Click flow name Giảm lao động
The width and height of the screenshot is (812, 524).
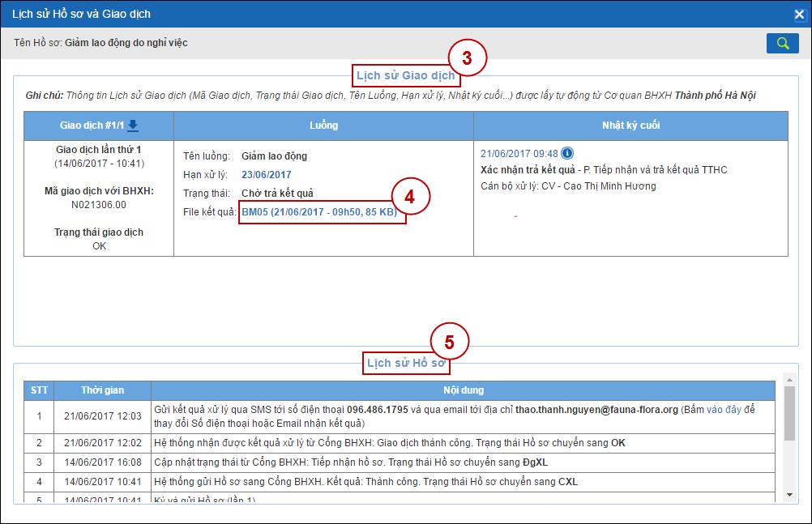tap(274, 155)
